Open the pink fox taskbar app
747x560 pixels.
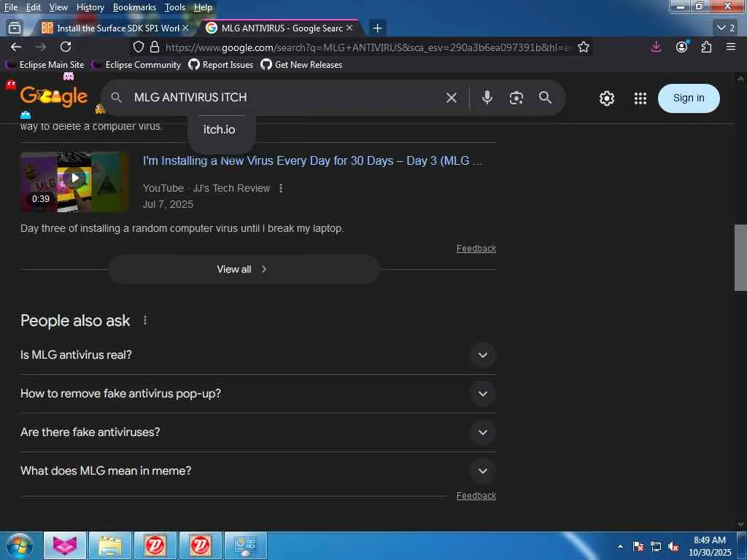(x=65, y=545)
